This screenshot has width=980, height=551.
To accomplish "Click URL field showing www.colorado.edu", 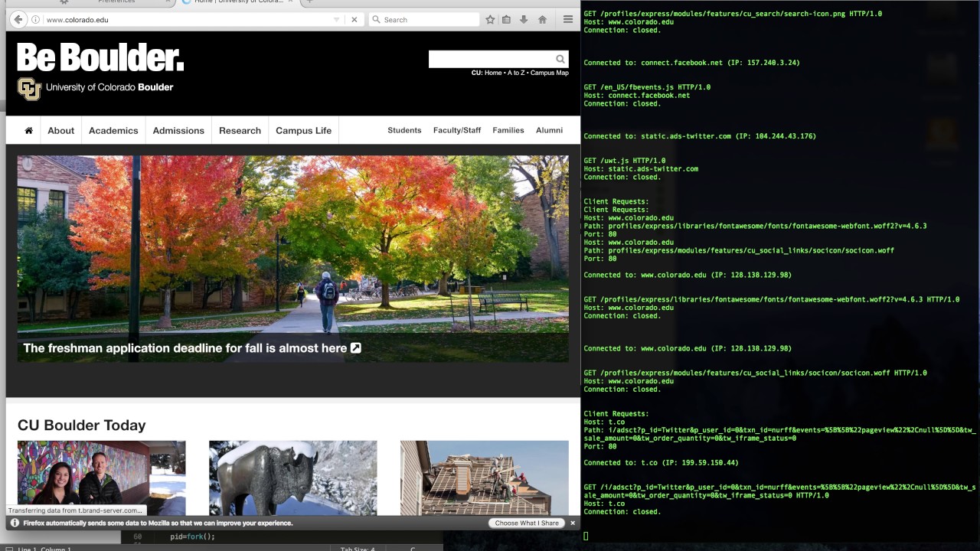I will click(184, 19).
